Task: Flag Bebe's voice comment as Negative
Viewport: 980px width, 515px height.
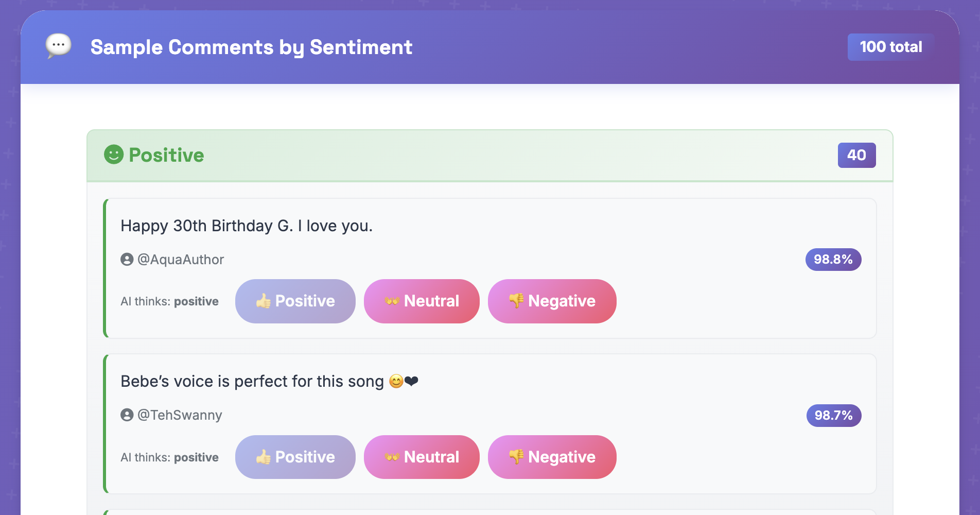Action: (x=552, y=457)
